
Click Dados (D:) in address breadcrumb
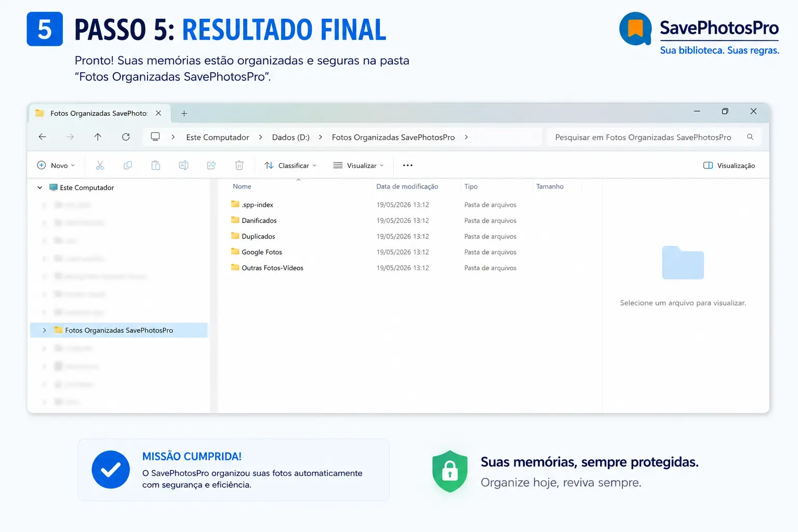291,137
